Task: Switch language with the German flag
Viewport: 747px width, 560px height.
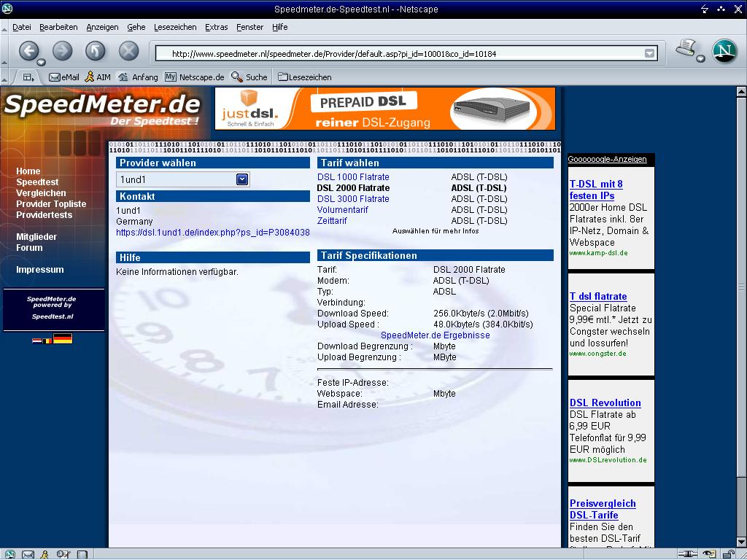Action: click(63, 338)
